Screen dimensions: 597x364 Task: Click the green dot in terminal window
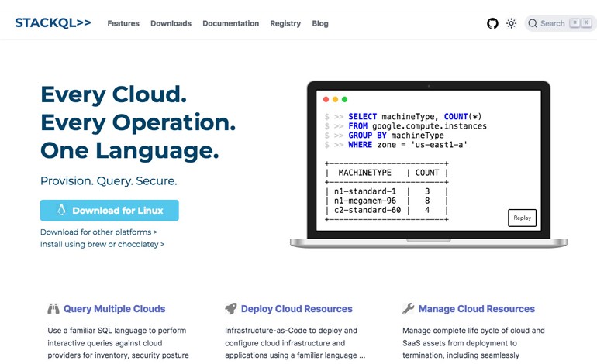point(344,99)
